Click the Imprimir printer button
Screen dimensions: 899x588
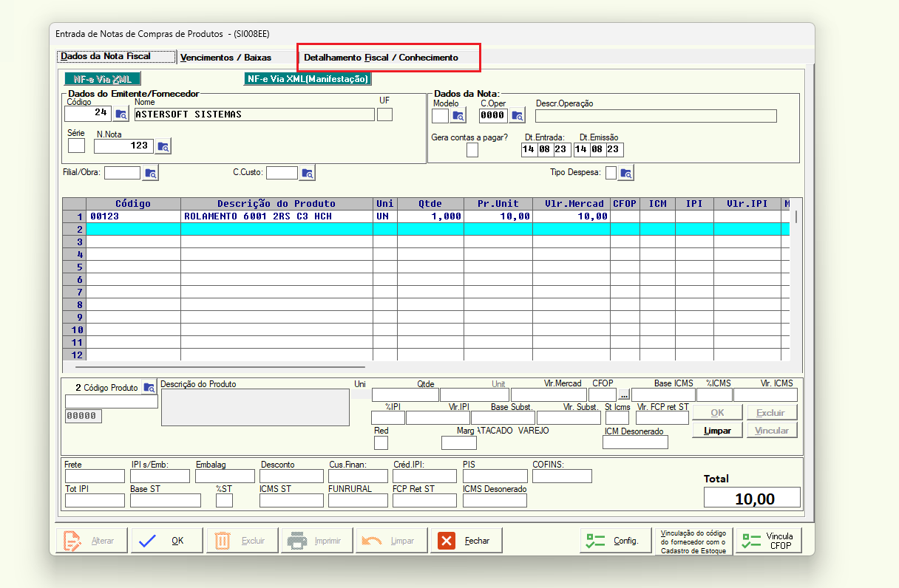click(316, 541)
